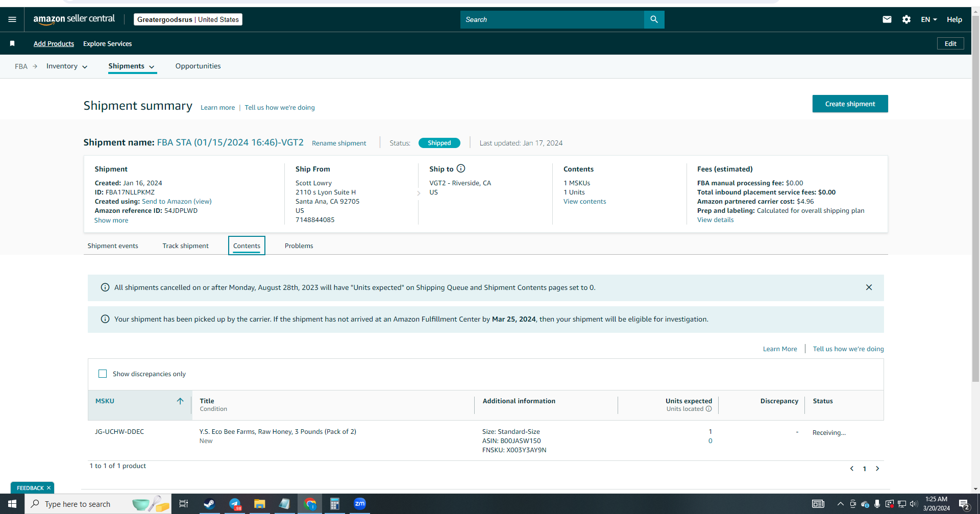Open the settings gear icon
This screenshot has height=514, width=980.
pos(906,19)
